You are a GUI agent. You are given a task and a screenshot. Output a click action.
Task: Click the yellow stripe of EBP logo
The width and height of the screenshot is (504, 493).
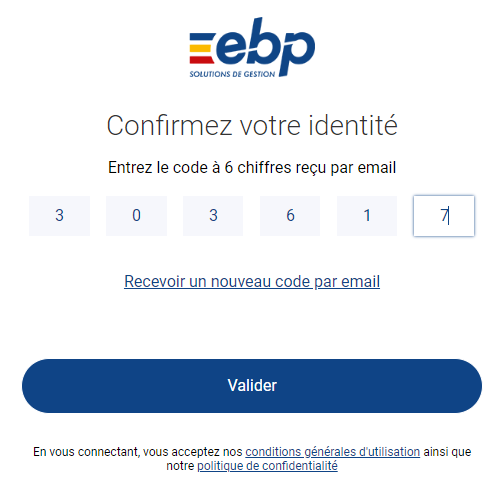coord(201,48)
